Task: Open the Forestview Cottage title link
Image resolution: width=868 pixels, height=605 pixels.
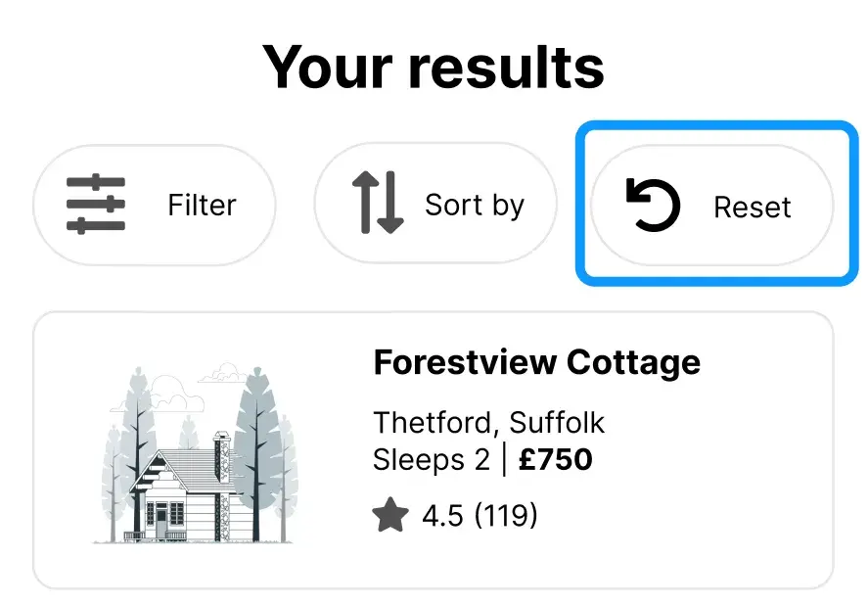Action: (x=536, y=362)
